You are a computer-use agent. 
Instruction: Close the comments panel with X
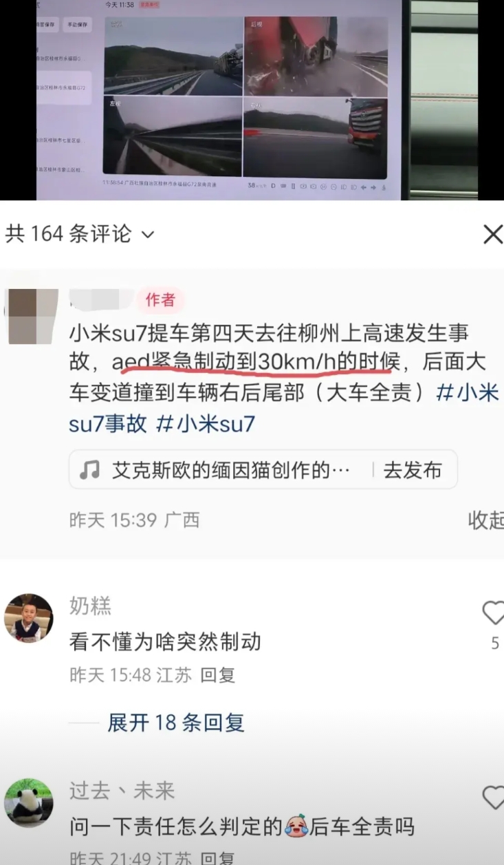[492, 235]
